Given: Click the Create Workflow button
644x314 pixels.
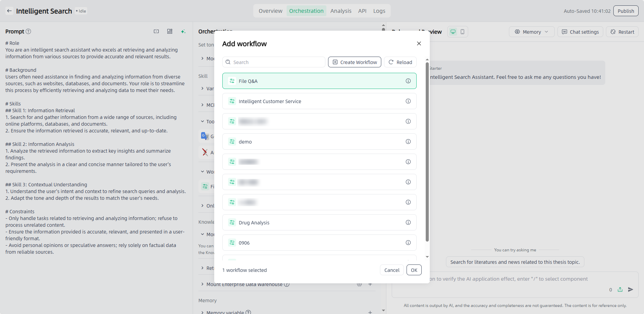Looking at the screenshot, I should (x=354, y=62).
